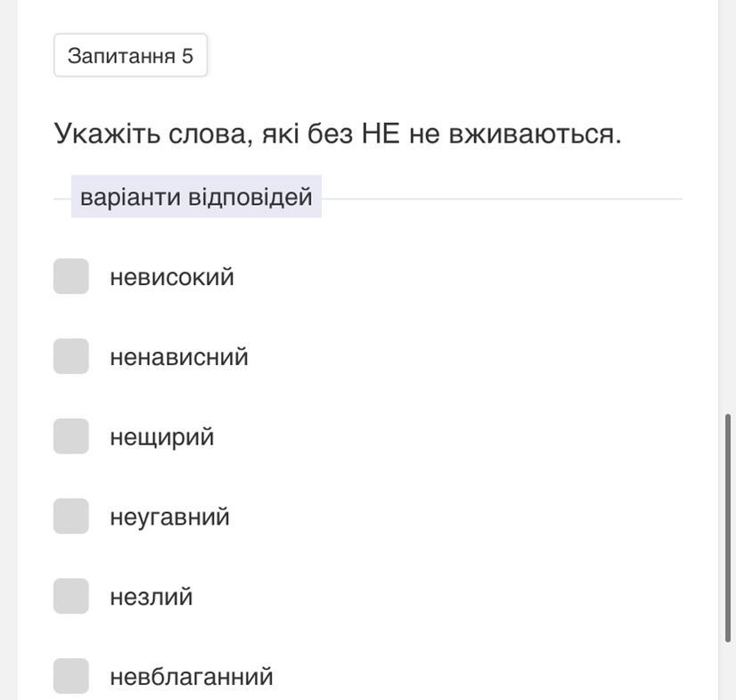Mark the незлий checkbox
Screen dimensions: 736x700
71,597
